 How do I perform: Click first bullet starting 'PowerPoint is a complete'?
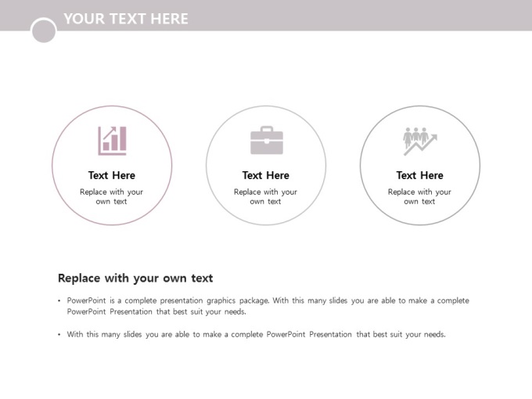coord(268,306)
